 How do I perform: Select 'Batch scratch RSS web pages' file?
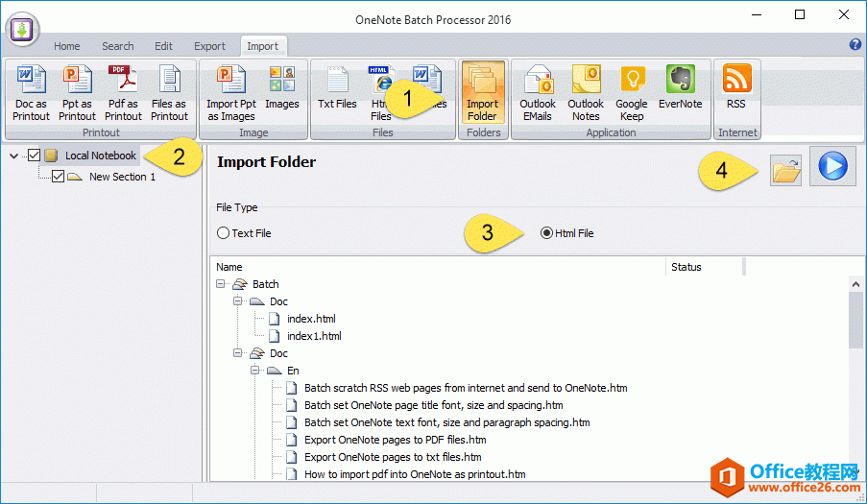click(466, 388)
